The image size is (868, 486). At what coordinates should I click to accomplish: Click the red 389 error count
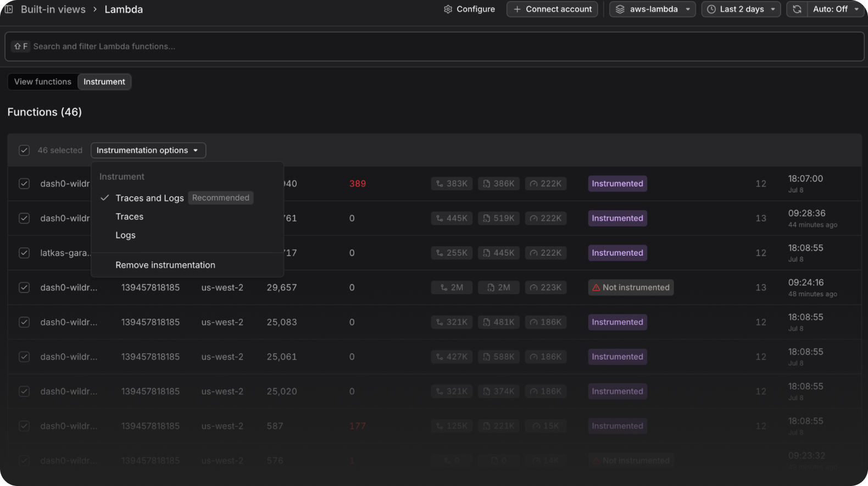click(x=358, y=184)
